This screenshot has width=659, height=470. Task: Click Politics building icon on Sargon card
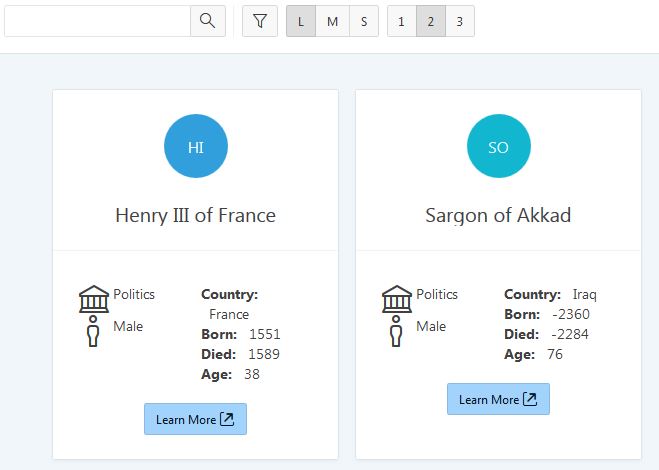pyautogui.click(x=397, y=299)
